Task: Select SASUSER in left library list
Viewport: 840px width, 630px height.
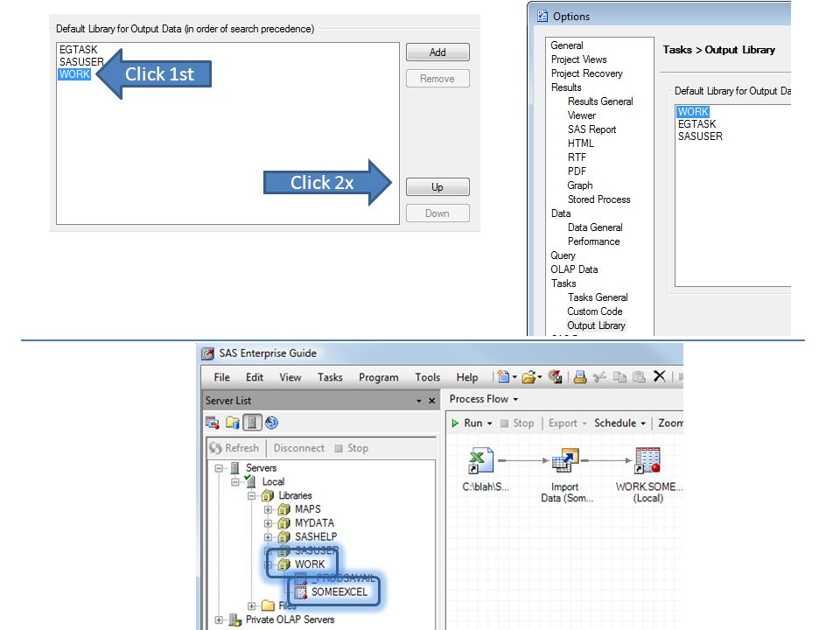Action: (81, 61)
